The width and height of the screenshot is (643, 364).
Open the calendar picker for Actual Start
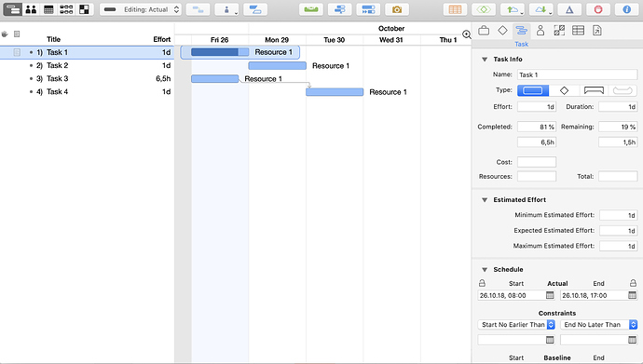(550, 295)
